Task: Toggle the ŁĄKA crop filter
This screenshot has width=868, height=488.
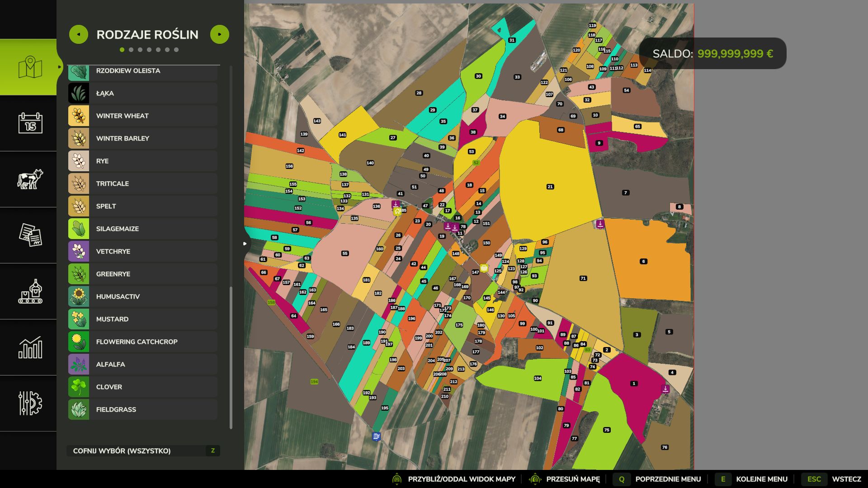Action: pyautogui.click(x=143, y=93)
